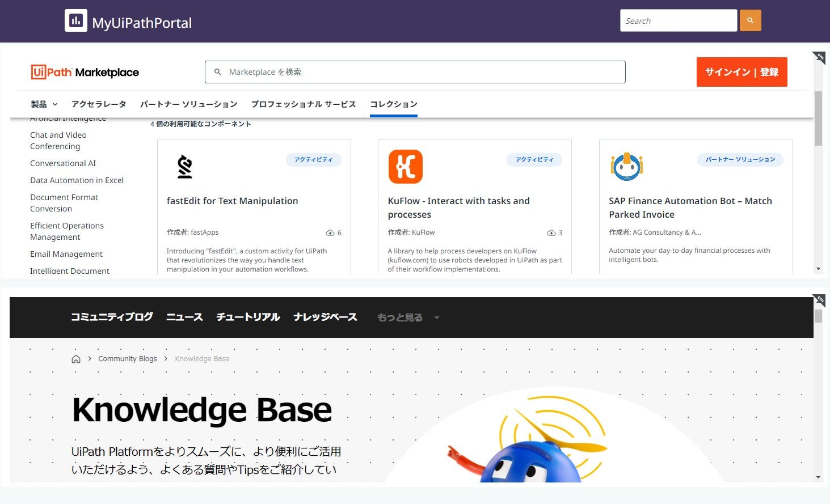Select the Conversational AI category

[x=63, y=163]
